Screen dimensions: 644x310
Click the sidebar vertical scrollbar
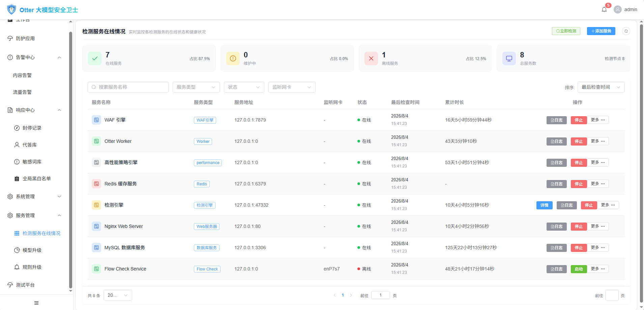[x=70, y=160]
